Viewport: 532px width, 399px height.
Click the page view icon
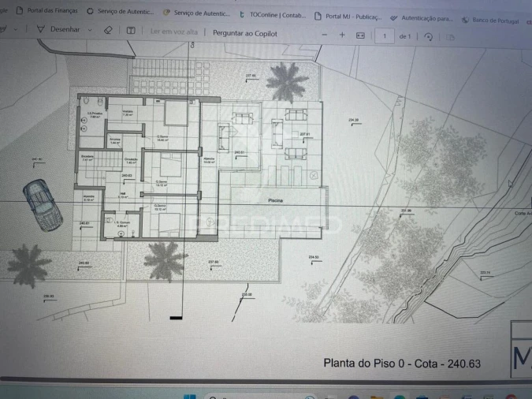(x=451, y=37)
